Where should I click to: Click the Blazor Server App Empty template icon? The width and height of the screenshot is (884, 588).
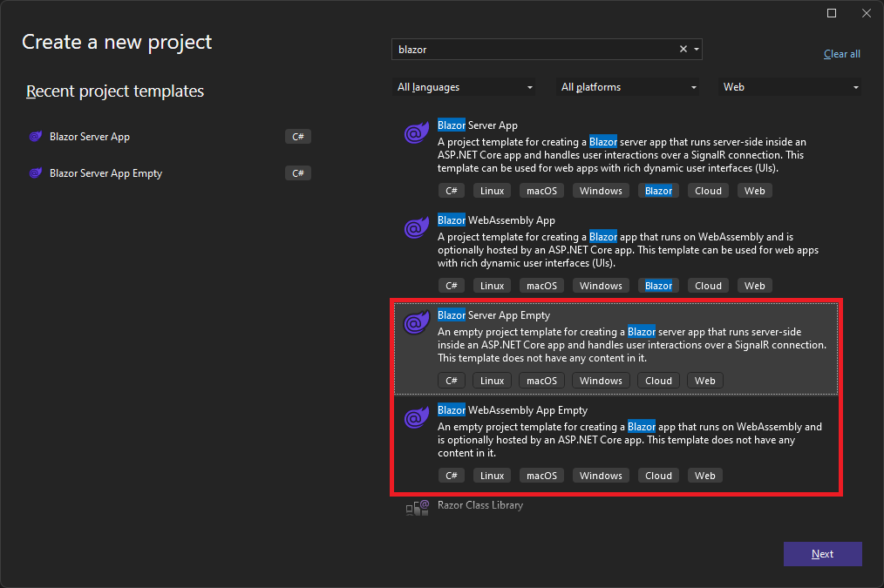[x=417, y=322]
